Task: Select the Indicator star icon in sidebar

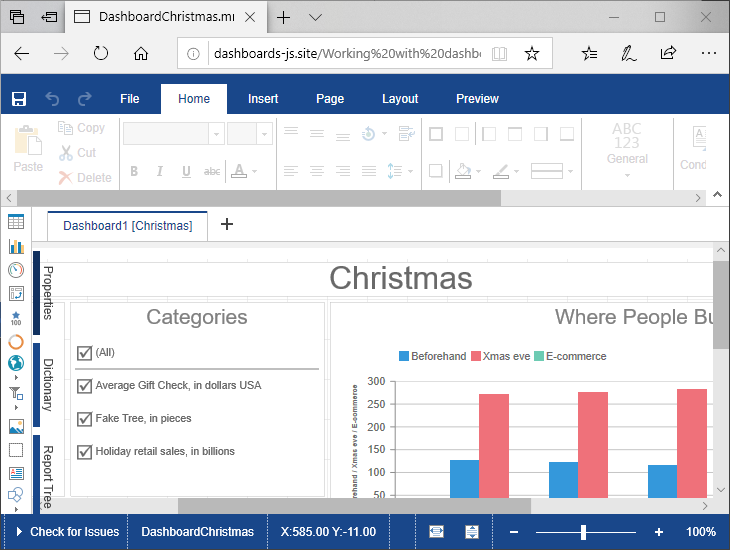Action: point(16,318)
